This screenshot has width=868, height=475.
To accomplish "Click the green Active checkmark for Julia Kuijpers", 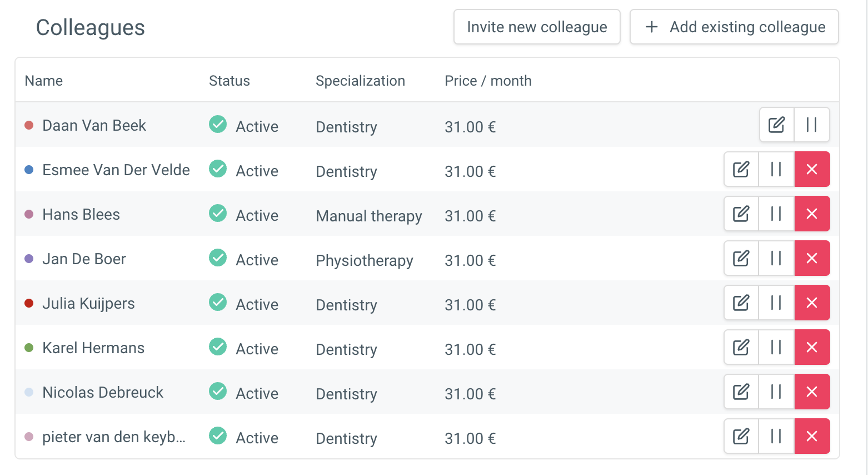I will (218, 302).
